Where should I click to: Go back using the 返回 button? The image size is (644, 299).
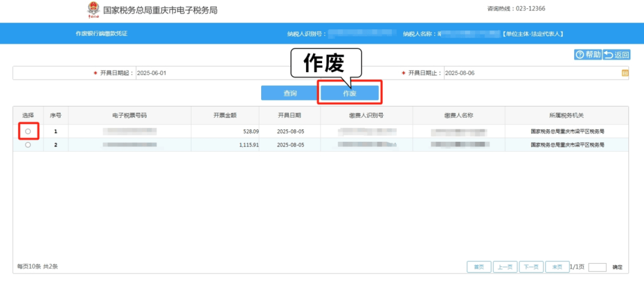617,55
